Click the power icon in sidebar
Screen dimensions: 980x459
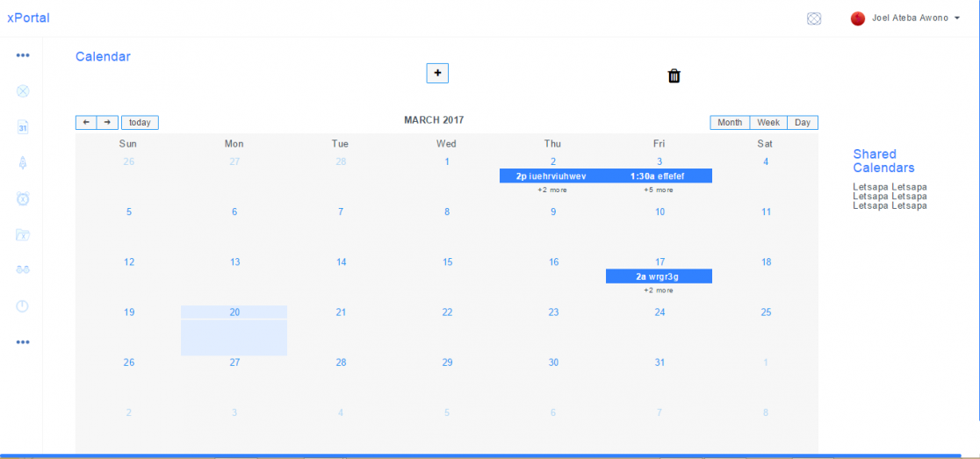coord(23,306)
